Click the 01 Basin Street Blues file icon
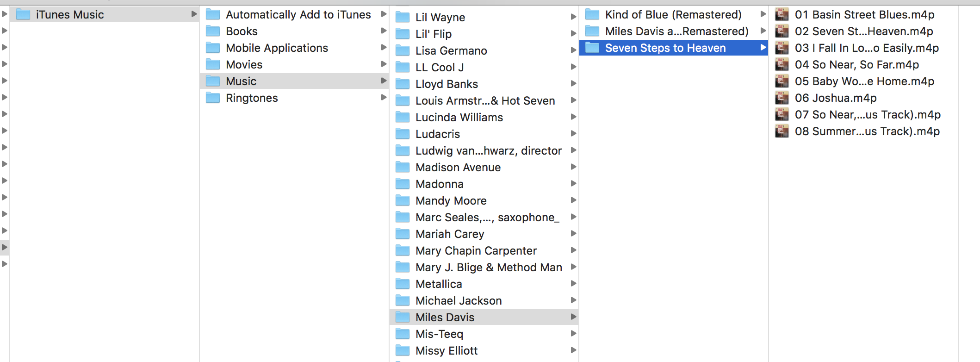This screenshot has width=980, height=362. click(782, 14)
